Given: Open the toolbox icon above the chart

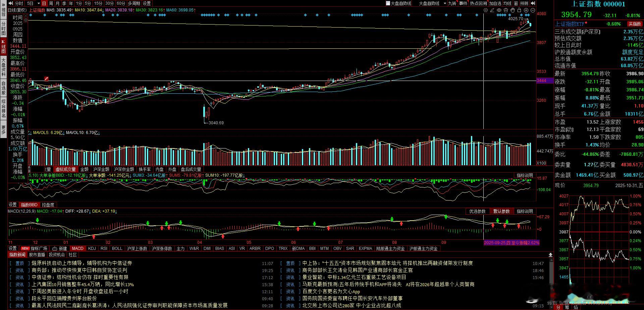Looking at the screenshot, I should click(x=506, y=10).
